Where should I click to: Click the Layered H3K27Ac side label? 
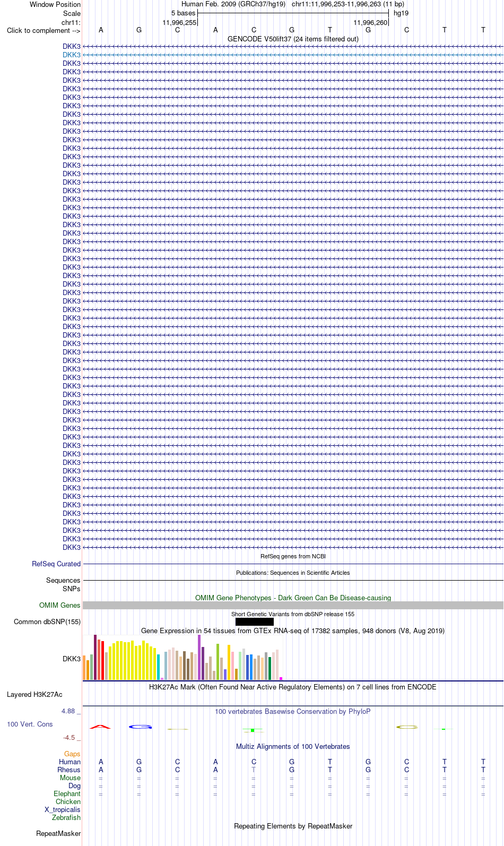(x=34, y=694)
